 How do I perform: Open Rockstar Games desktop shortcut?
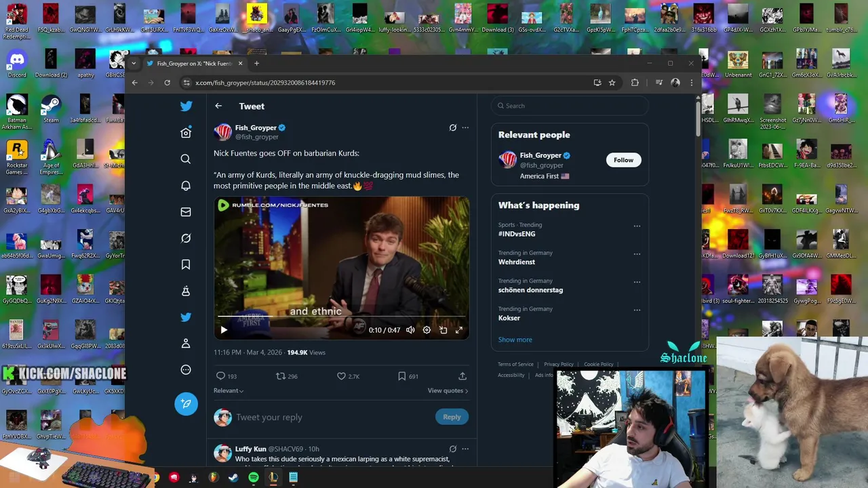pos(17,157)
